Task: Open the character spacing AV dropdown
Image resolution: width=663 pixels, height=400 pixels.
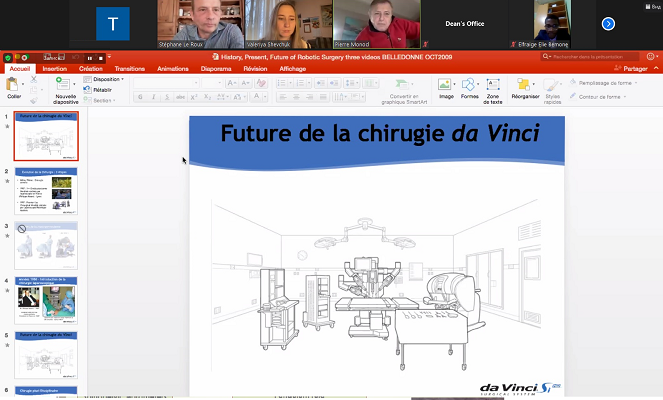Action: click(223, 97)
